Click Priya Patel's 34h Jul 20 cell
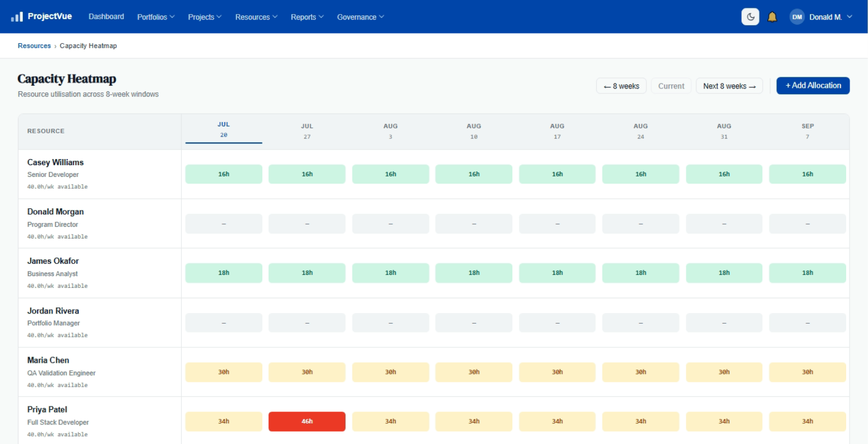This screenshot has height=444, width=868. (224, 422)
